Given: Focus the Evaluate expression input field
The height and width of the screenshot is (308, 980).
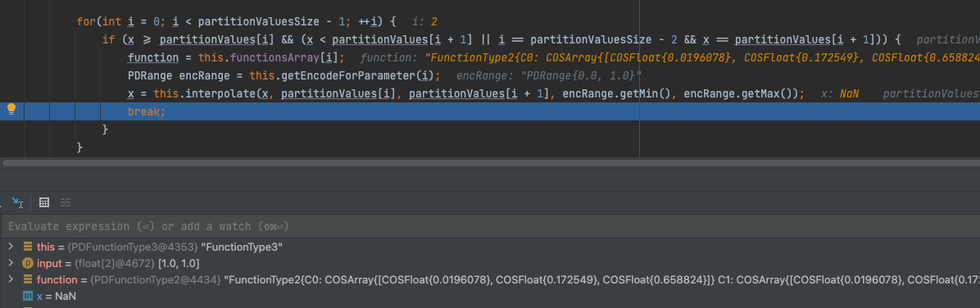Looking at the screenshot, I should point(490,226).
